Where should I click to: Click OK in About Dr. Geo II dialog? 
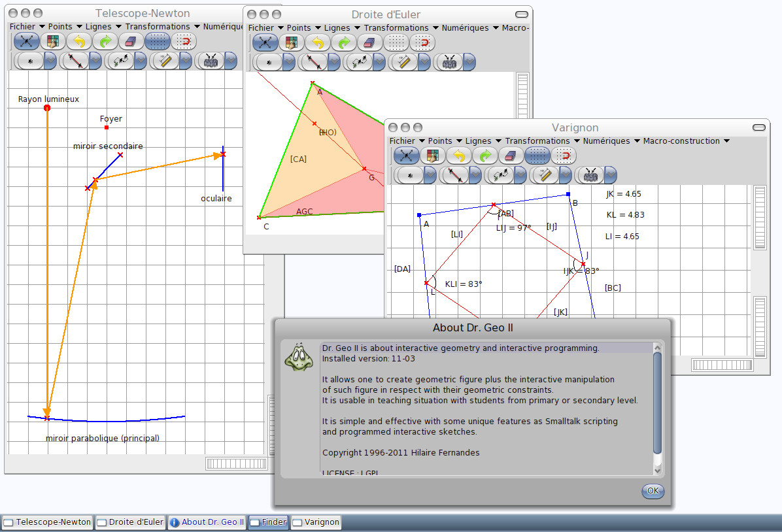pyautogui.click(x=653, y=491)
